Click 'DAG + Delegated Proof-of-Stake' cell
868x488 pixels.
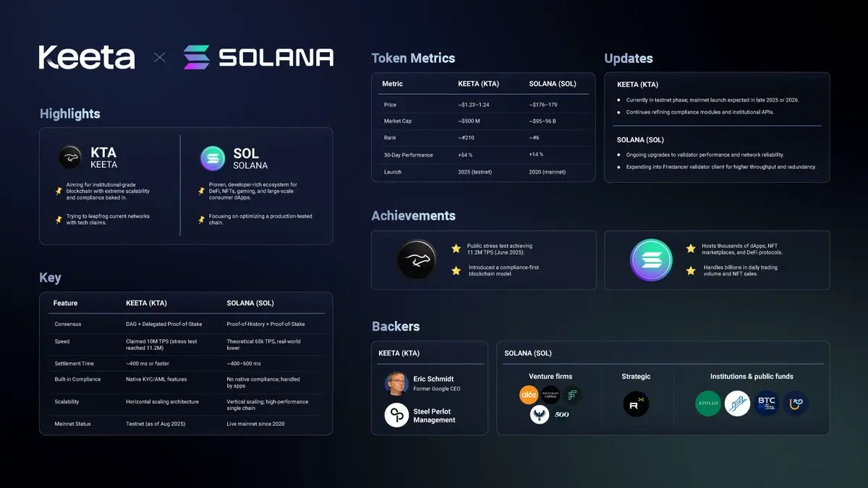pos(165,324)
